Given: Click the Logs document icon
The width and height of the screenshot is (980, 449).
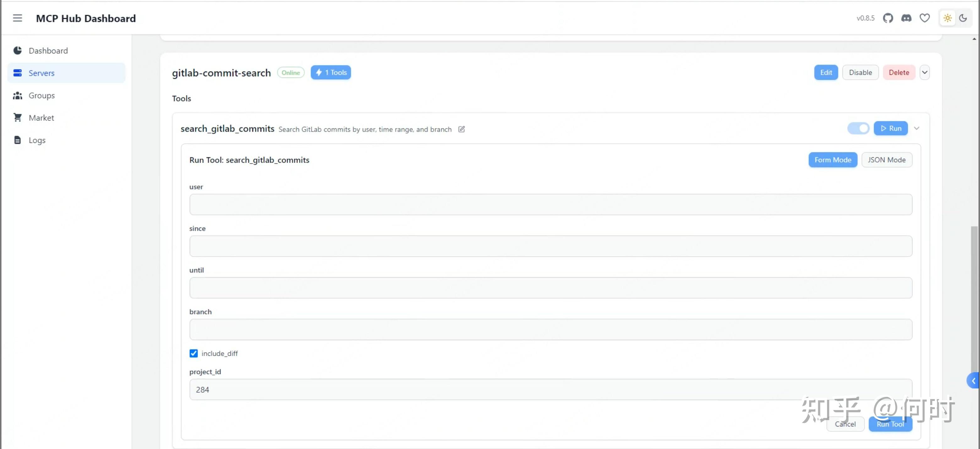Looking at the screenshot, I should tap(18, 140).
